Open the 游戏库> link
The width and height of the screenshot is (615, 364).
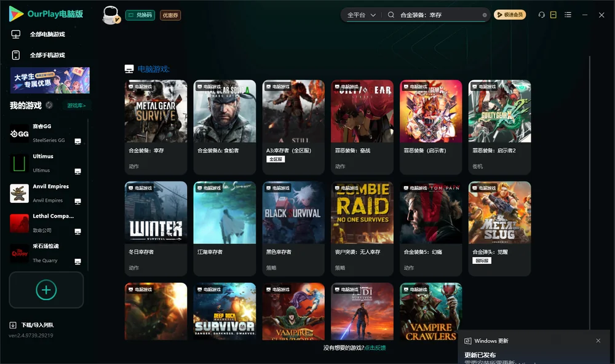click(x=76, y=106)
